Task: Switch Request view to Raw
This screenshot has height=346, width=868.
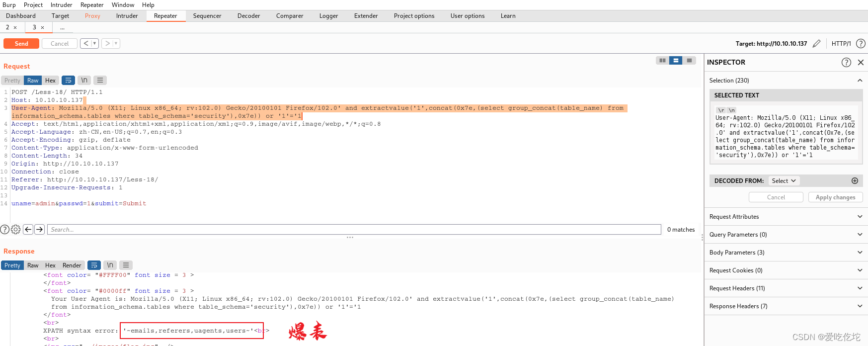Action: [x=33, y=81]
